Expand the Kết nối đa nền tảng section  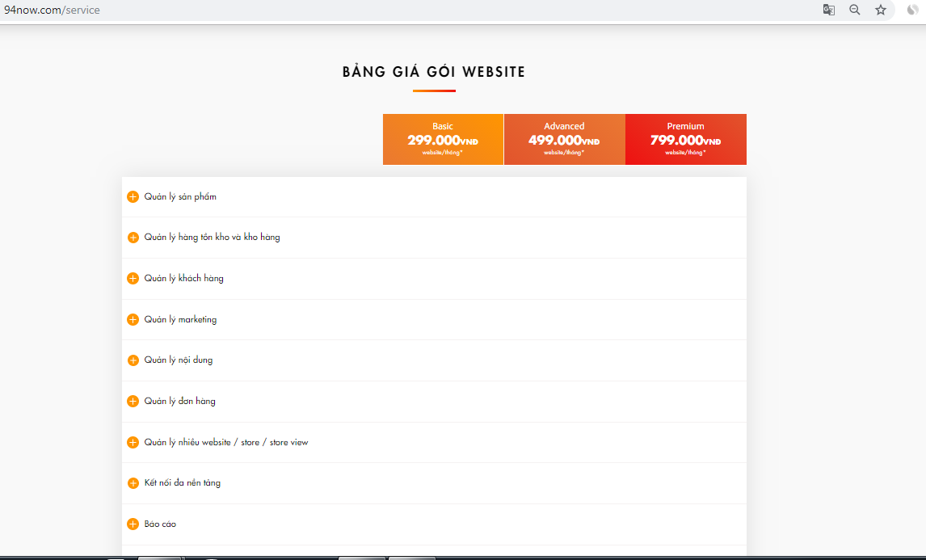click(x=182, y=483)
